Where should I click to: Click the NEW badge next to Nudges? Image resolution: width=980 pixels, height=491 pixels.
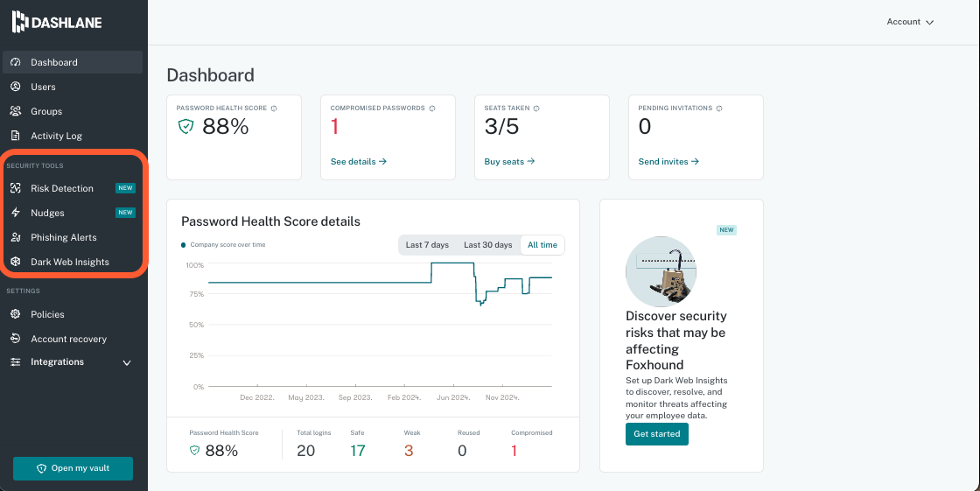126,213
